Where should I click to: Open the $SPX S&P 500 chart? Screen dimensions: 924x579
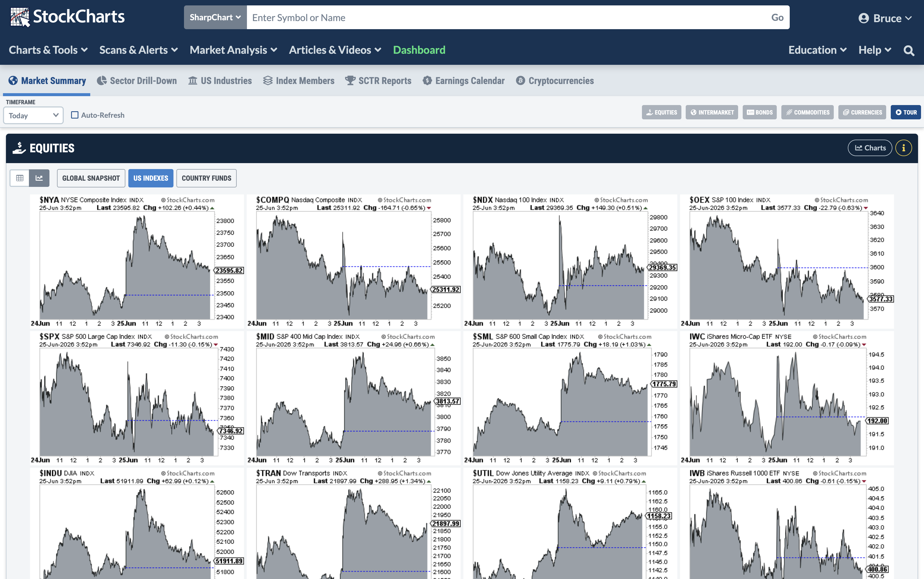(137, 398)
